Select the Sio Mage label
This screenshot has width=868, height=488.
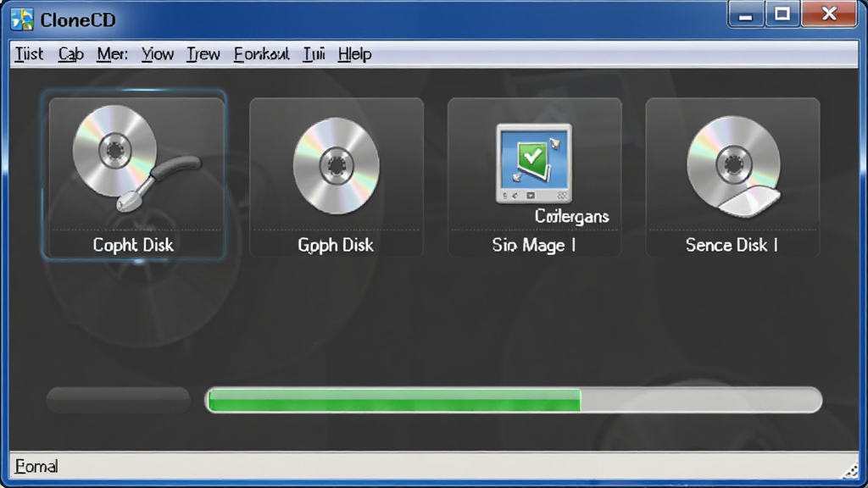click(x=534, y=245)
